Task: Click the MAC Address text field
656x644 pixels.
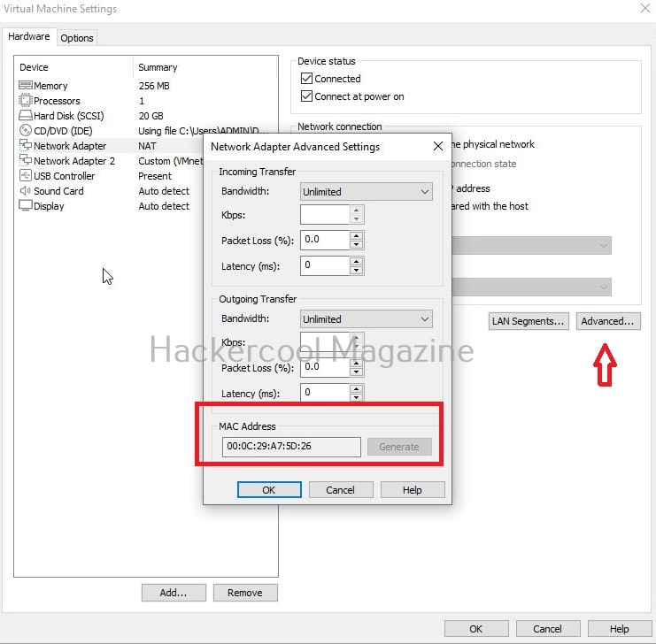Action: [291, 447]
